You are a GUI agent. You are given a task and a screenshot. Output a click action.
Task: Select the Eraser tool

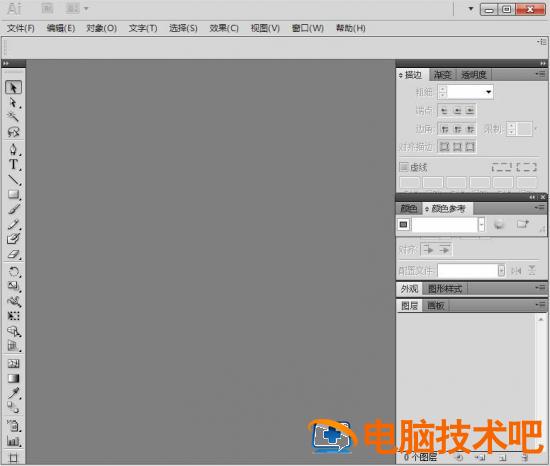13,255
